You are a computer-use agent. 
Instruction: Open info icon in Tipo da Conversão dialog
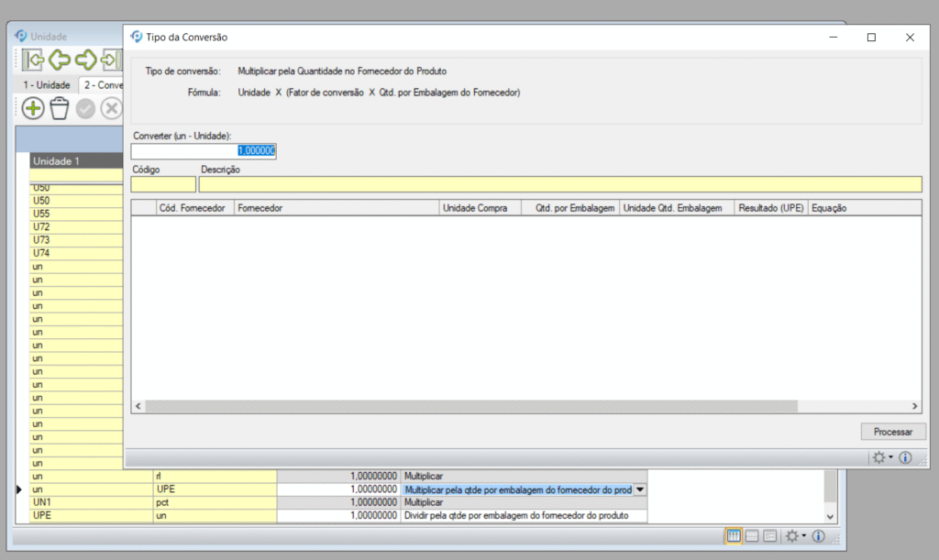tap(905, 457)
